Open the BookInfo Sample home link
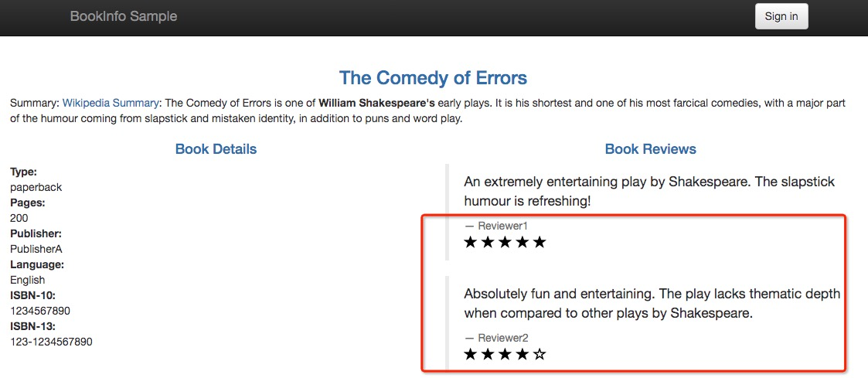Screen dimensions: 868x378 124,16
